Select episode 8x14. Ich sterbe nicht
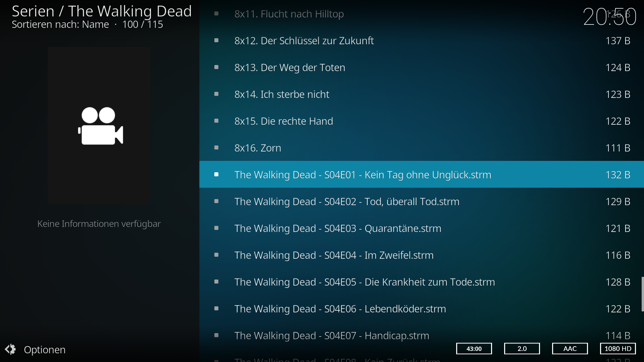The height and width of the screenshot is (362, 644). 421,94
